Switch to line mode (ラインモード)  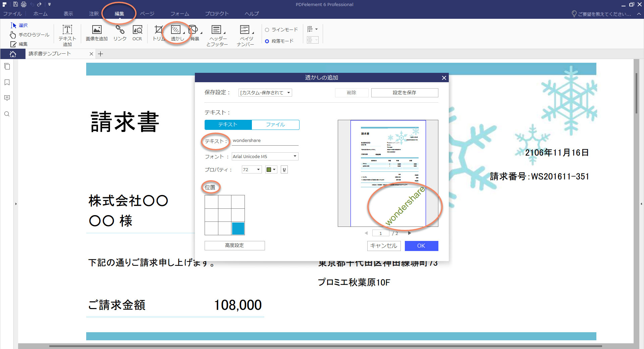pyautogui.click(x=267, y=29)
